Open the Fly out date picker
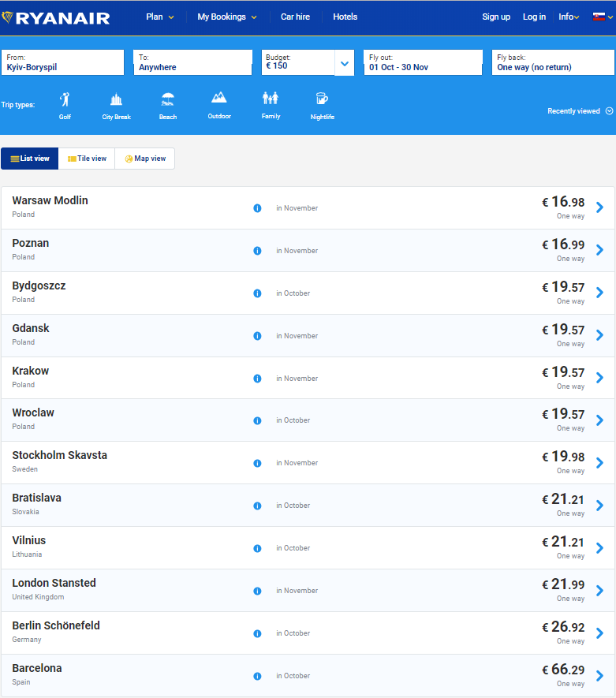Viewport: 616px width, 698px height. pyautogui.click(x=423, y=62)
